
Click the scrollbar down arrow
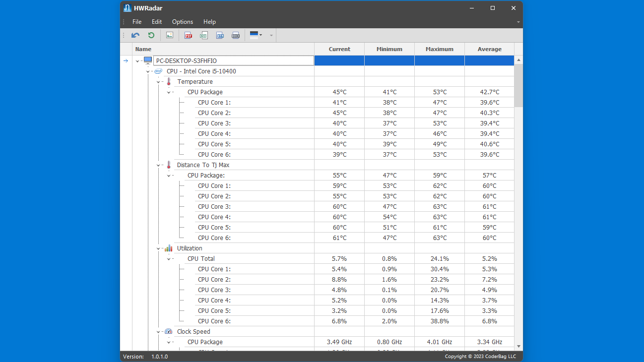click(x=518, y=346)
